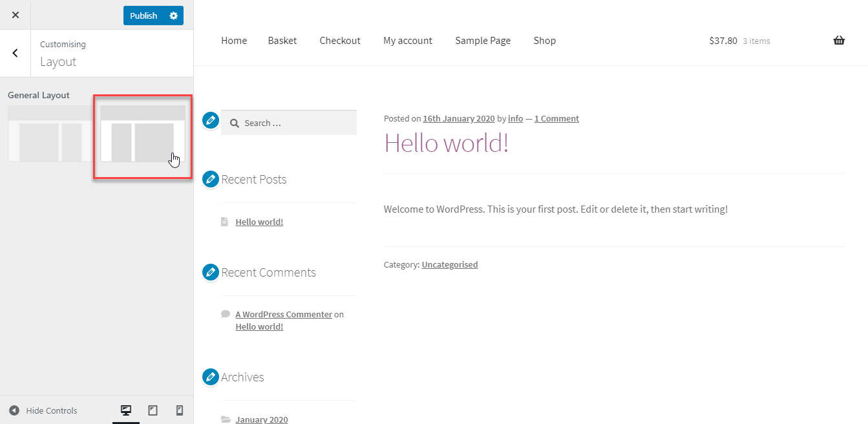This screenshot has height=424, width=868.
Task: Open Hello world! link under Recent Posts
Action: [x=259, y=222]
